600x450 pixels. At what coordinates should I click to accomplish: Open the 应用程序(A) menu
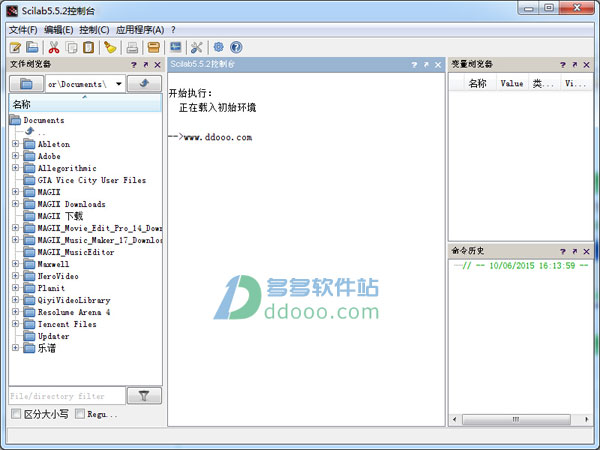tap(140, 30)
